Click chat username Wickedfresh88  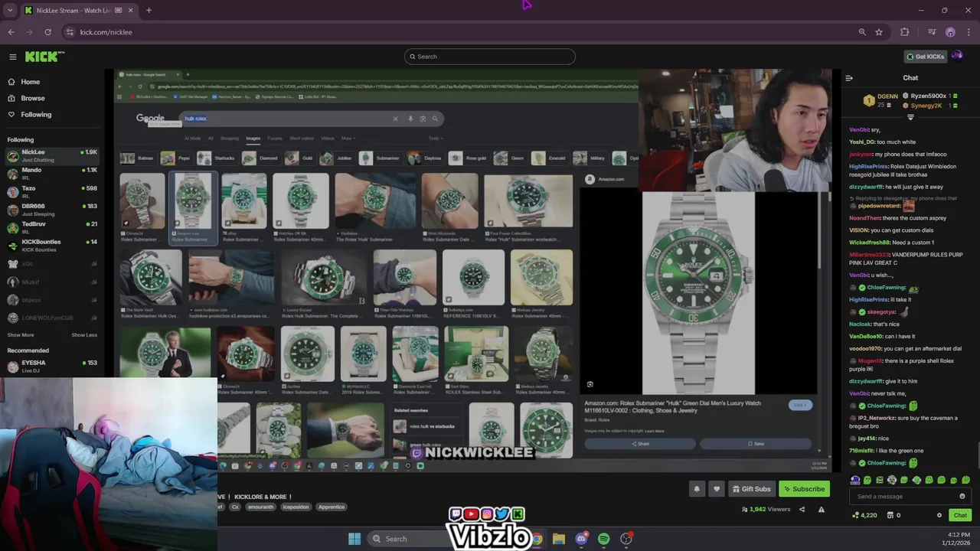870,243
